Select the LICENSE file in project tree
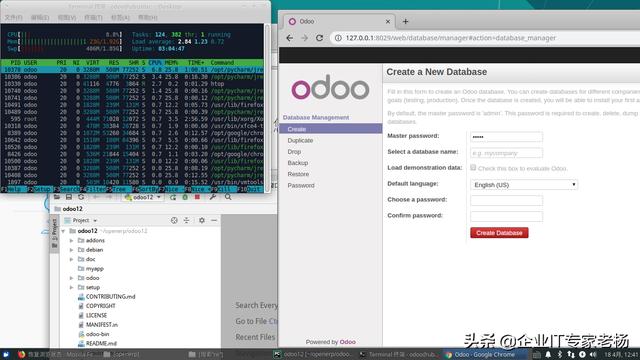The height and width of the screenshot is (360, 640). point(96,316)
